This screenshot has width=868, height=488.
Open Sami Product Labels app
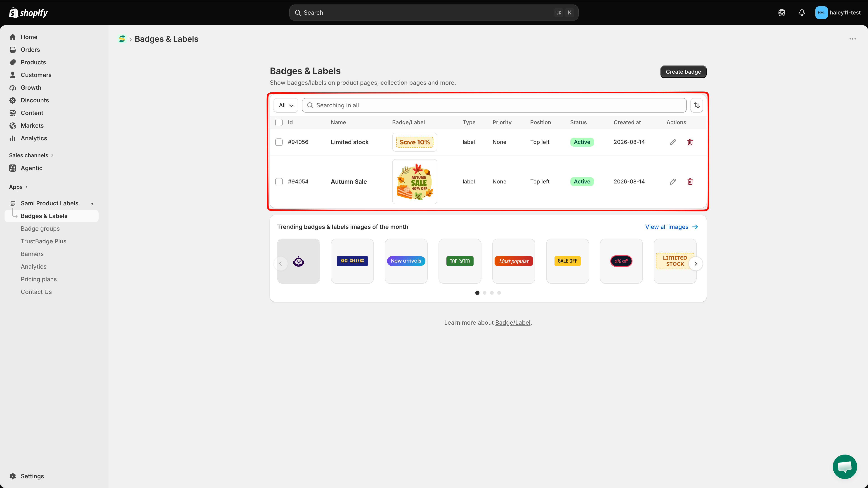point(49,203)
